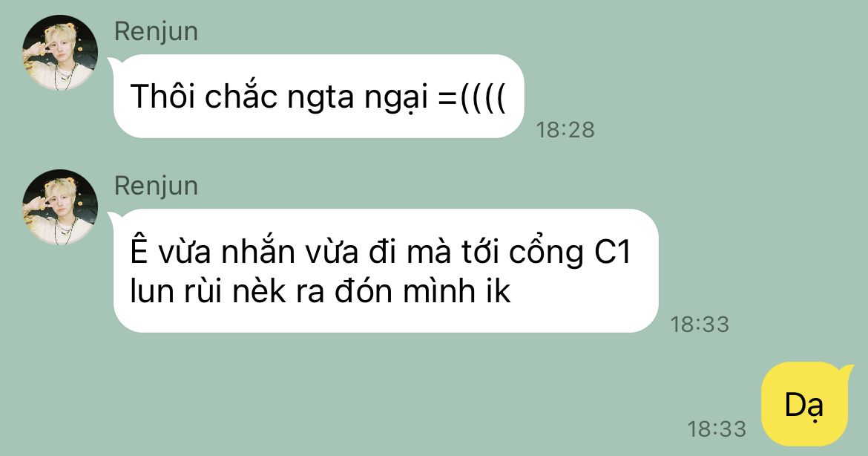Click the 18:33 timestamp next to Renjun's message
This screenshot has width=868, height=456.
point(700,324)
